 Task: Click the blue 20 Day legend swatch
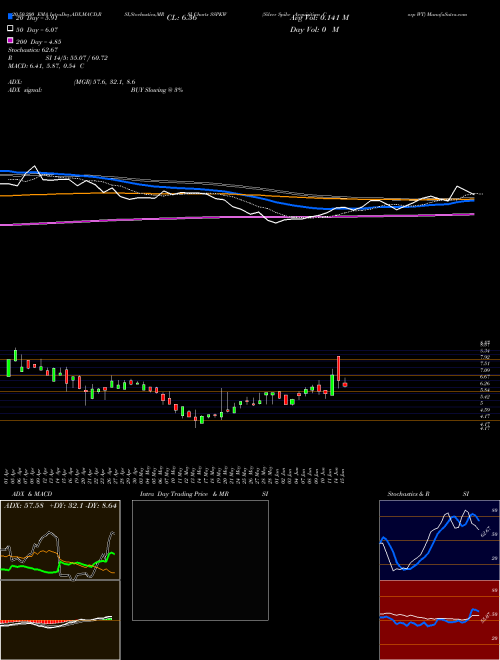(10, 17)
